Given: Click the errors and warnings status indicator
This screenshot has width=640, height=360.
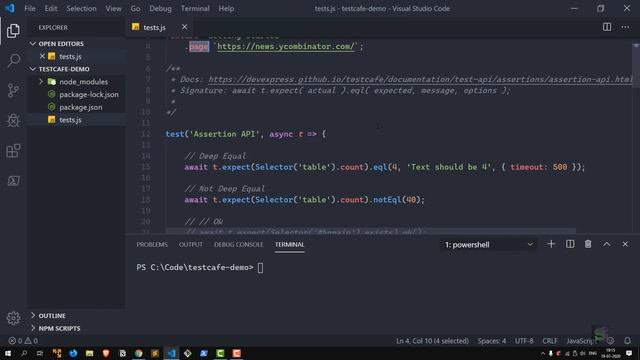Looking at the screenshot, I should click(23, 341).
